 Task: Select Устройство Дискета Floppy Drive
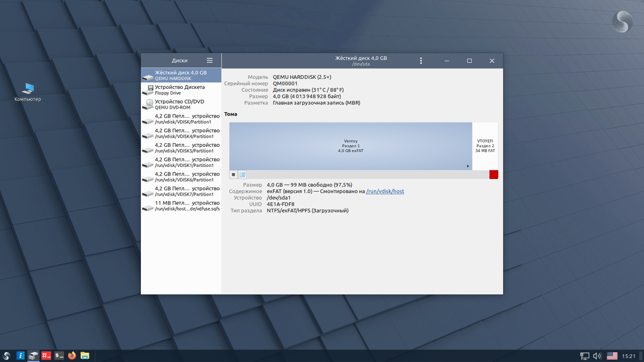pos(181,90)
